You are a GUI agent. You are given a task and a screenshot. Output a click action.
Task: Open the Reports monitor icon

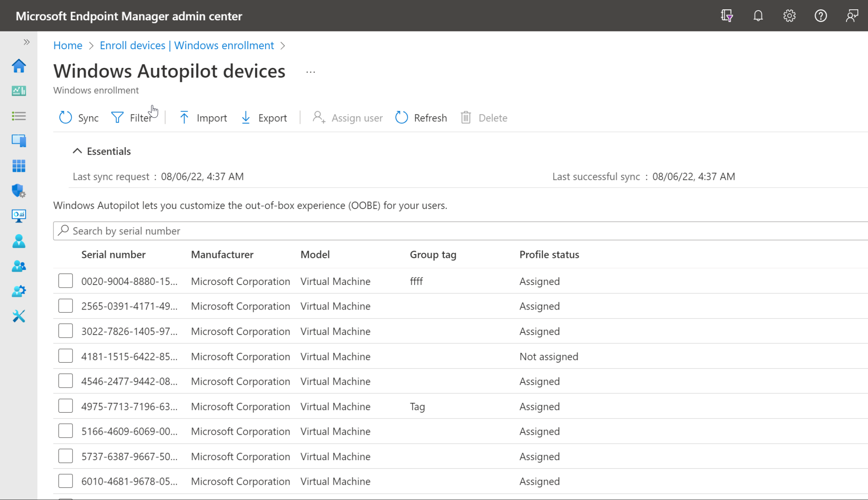coord(19,216)
